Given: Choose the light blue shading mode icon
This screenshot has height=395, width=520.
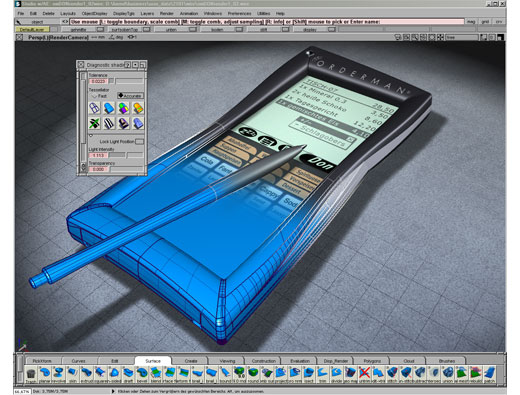Looking at the screenshot, I should pyautogui.click(x=138, y=124).
